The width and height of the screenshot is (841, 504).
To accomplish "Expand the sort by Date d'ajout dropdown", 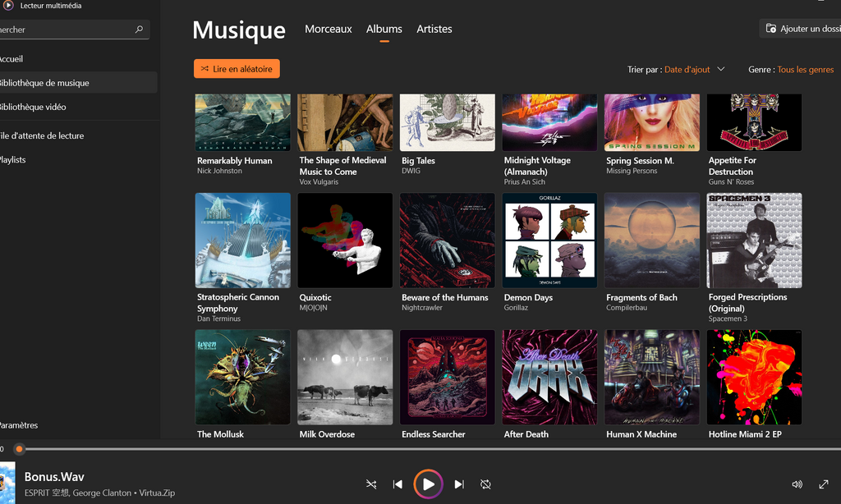I will pyautogui.click(x=694, y=70).
